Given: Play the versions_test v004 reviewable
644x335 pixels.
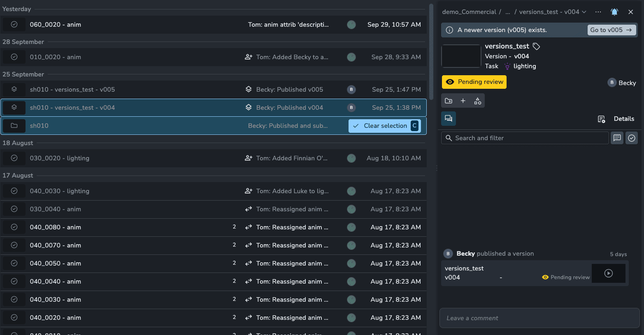Looking at the screenshot, I should [608, 273].
